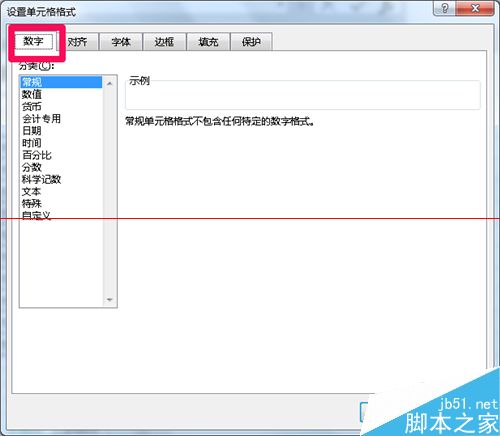This screenshot has height=436, width=500.
Task: Select 文本 category
Action: click(x=61, y=192)
